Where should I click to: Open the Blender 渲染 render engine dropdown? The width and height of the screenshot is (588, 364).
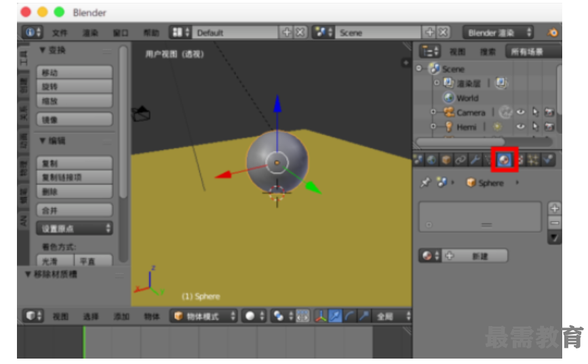(498, 33)
